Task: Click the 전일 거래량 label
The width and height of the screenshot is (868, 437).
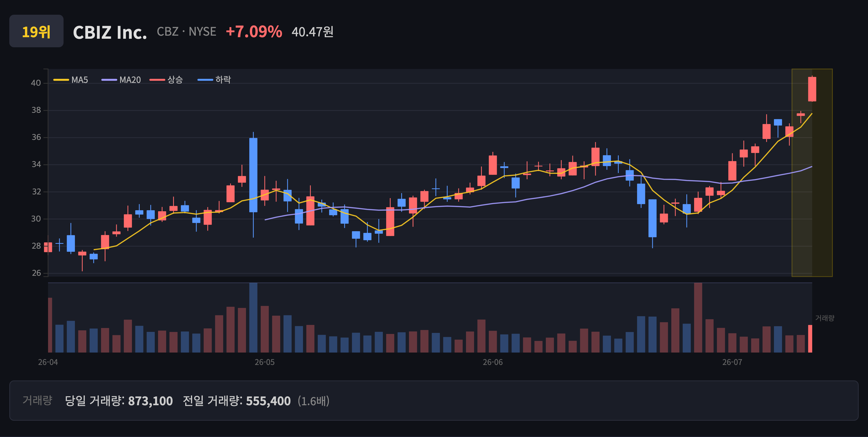Action: (213, 401)
